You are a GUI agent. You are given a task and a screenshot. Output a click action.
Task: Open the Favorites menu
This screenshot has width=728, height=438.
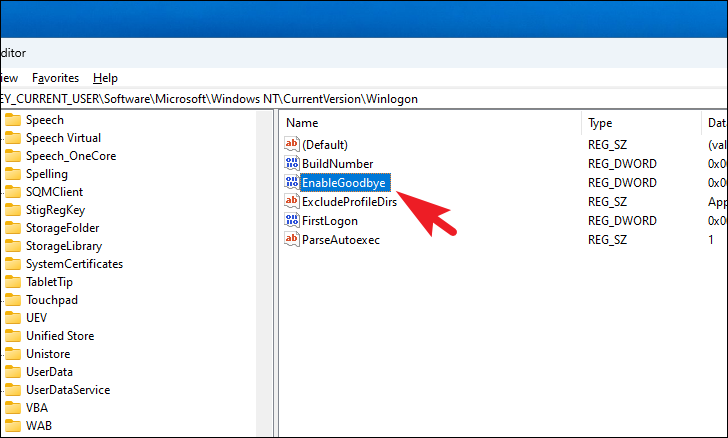point(55,78)
